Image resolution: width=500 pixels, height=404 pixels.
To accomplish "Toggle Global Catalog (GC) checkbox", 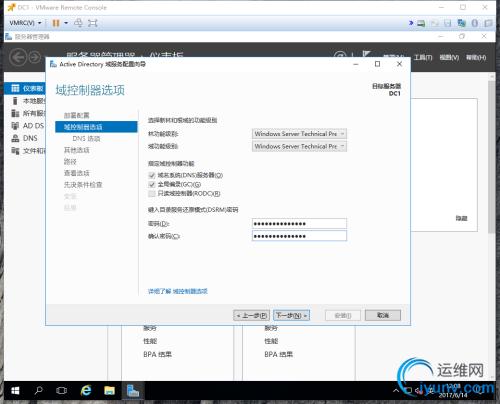I will coord(152,184).
